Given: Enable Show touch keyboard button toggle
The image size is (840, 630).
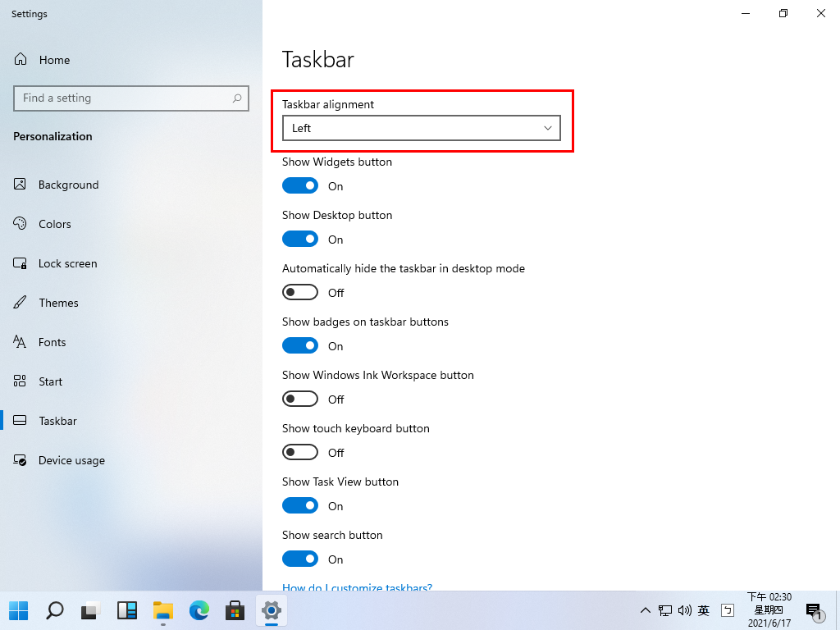Looking at the screenshot, I should 300,452.
